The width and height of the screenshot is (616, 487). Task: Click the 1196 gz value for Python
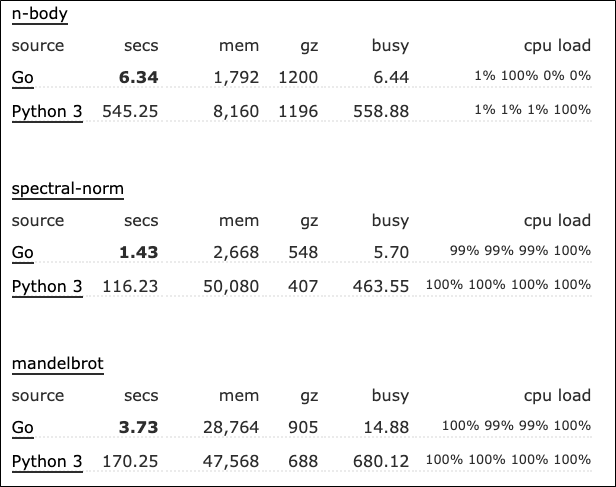298,112
